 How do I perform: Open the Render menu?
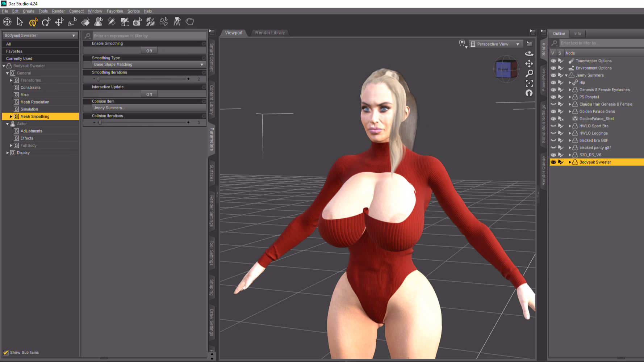(58, 11)
